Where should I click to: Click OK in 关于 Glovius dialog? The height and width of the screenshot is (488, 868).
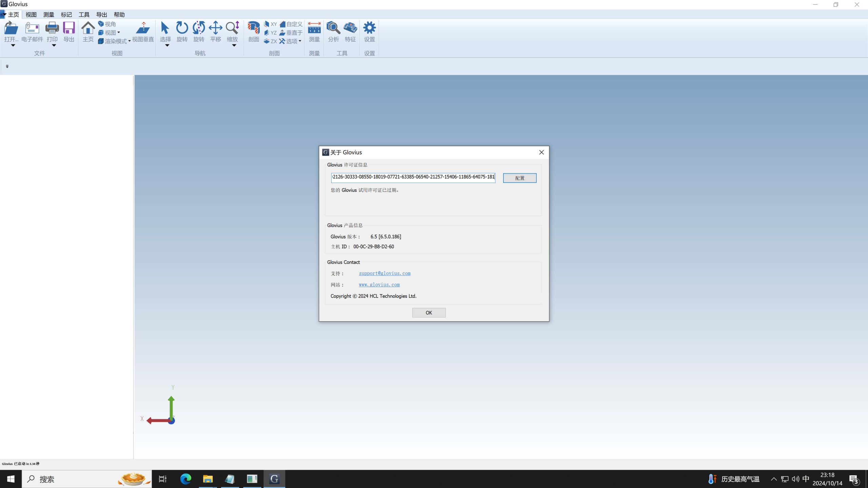(429, 312)
